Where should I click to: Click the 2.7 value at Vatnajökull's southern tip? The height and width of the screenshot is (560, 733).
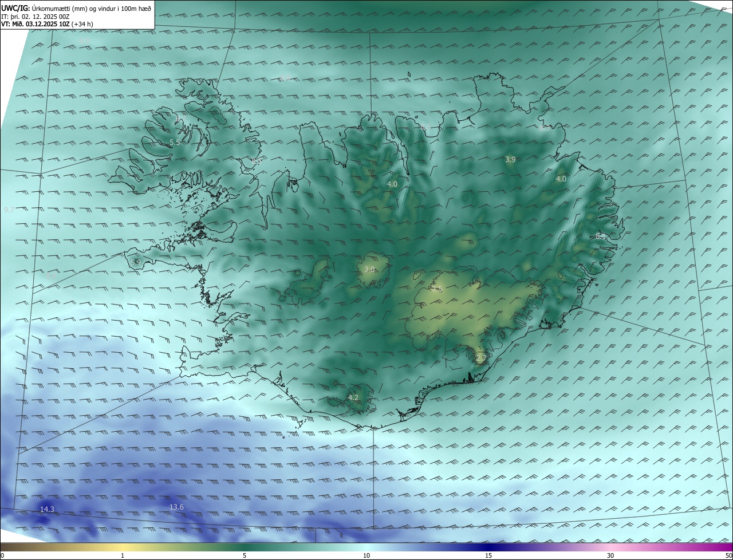click(x=480, y=358)
